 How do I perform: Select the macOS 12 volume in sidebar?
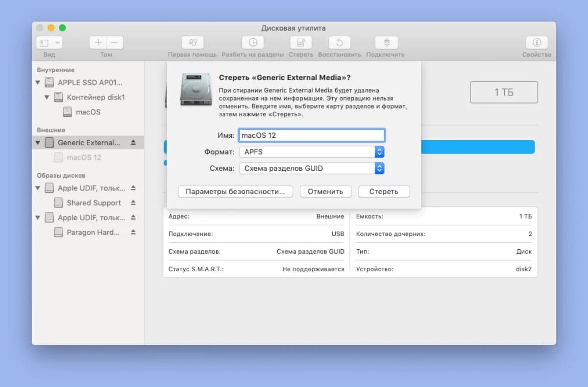[x=84, y=157]
